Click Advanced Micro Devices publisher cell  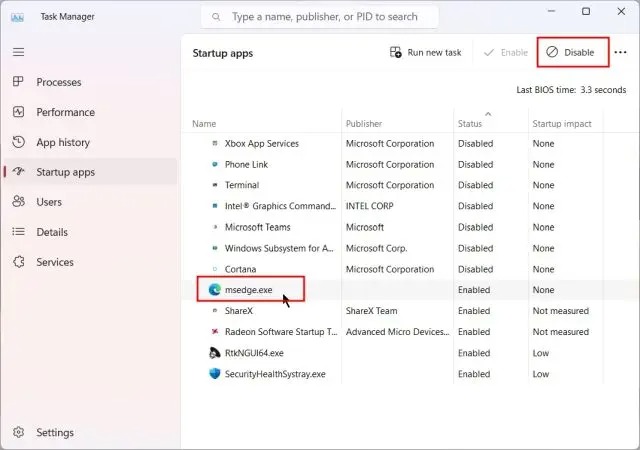pos(398,332)
